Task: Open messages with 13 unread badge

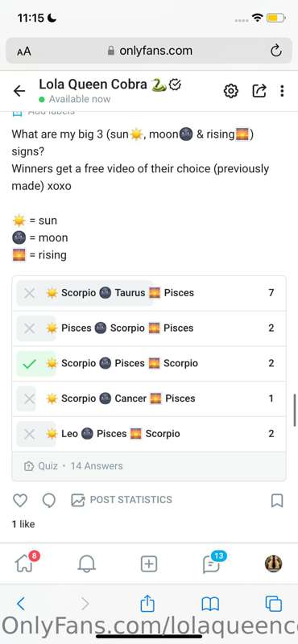Action: pyautogui.click(x=213, y=563)
